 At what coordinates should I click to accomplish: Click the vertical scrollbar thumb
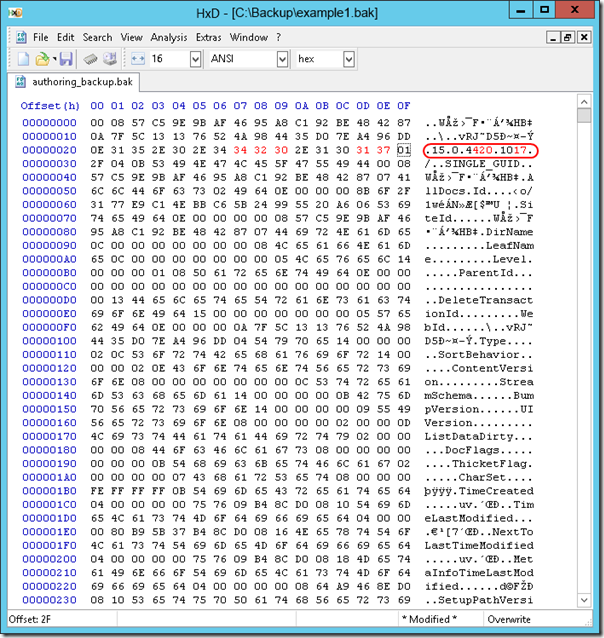tap(584, 116)
